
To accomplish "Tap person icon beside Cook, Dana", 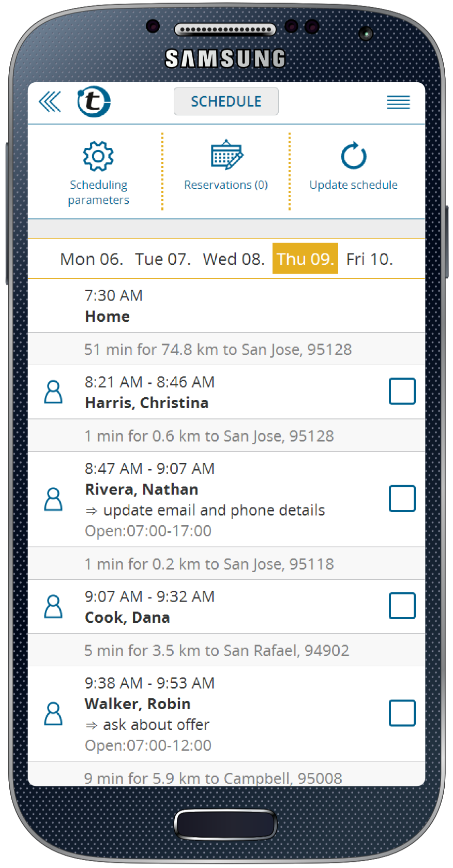I will click(53, 607).
